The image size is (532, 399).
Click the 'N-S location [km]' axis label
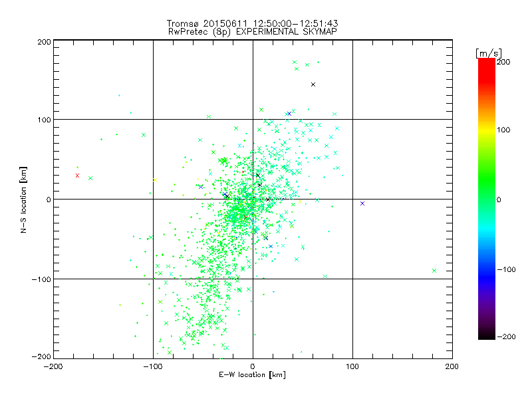[x=23, y=199]
